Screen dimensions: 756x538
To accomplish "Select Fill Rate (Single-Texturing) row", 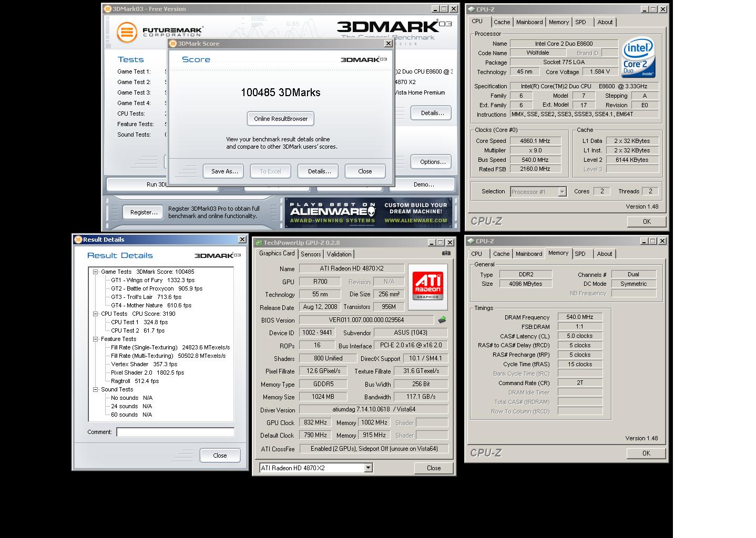I will (x=170, y=347).
